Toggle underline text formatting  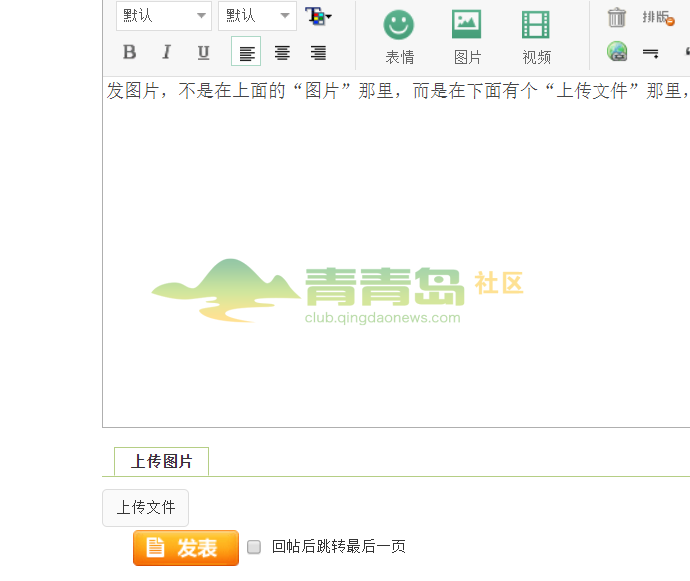click(203, 52)
